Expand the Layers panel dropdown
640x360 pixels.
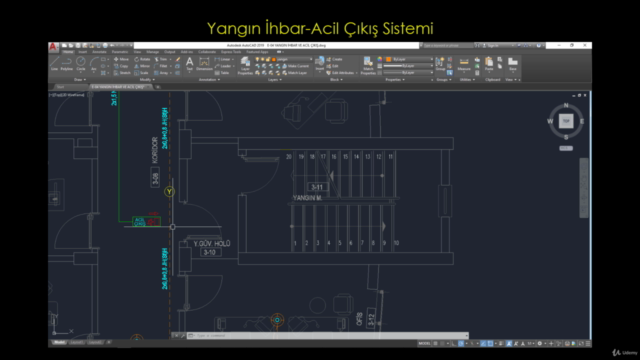[x=275, y=80]
